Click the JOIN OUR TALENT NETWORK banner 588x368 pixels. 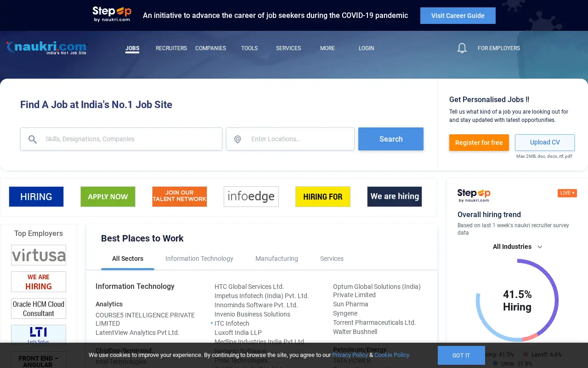pos(180,196)
